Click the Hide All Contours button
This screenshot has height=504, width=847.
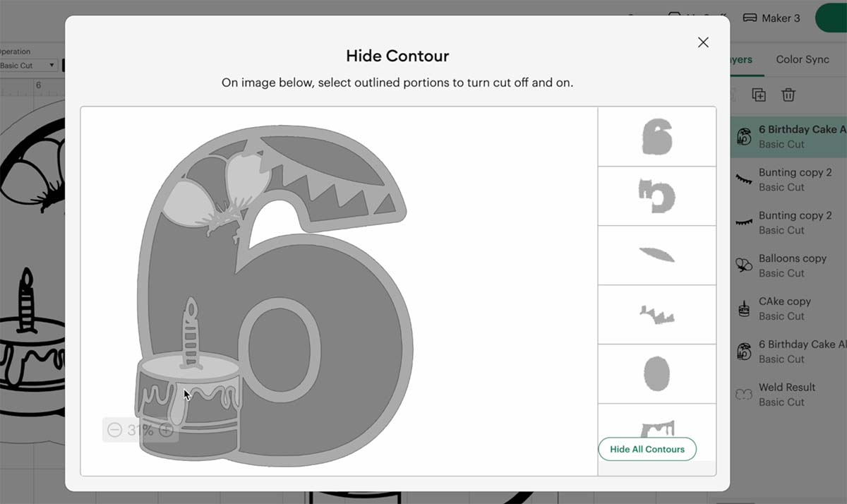pyautogui.click(x=647, y=449)
